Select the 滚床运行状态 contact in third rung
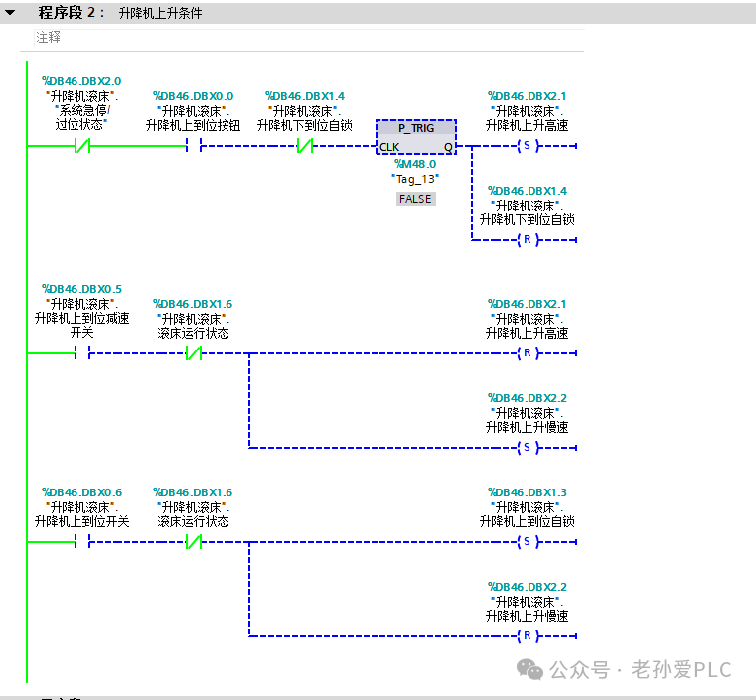The image size is (756, 700). tap(194, 542)
